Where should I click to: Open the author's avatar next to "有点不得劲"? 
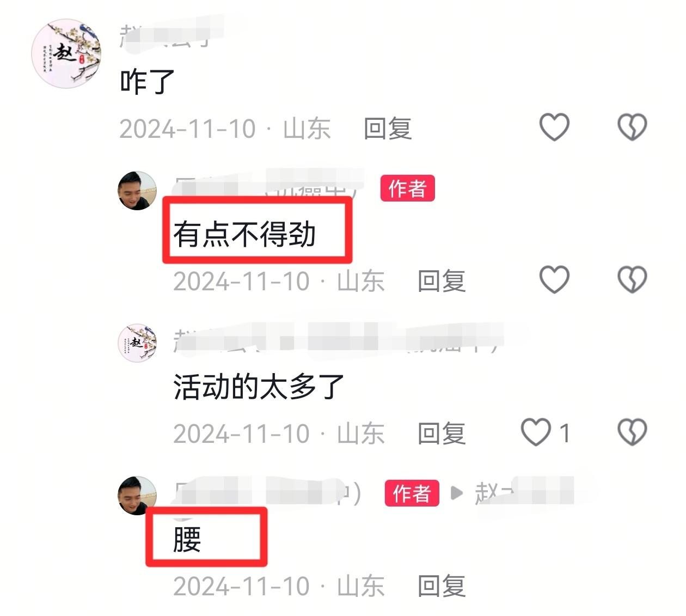pos(137,191)
